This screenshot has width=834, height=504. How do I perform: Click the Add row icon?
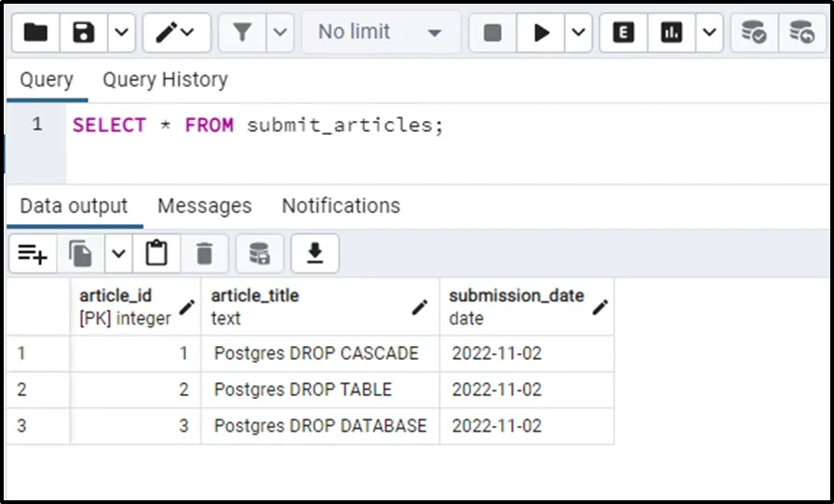(33, 253)
